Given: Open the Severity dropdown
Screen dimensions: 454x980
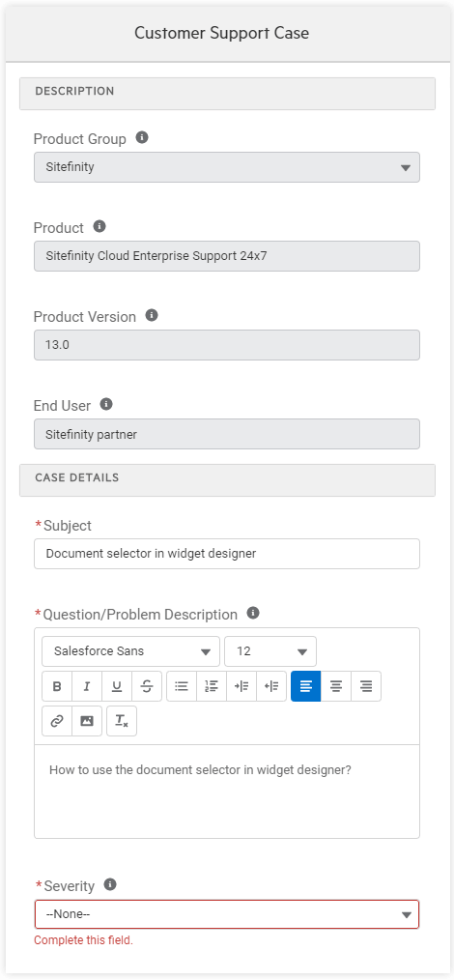Looking at the screenshot, I should pos(227,914).
